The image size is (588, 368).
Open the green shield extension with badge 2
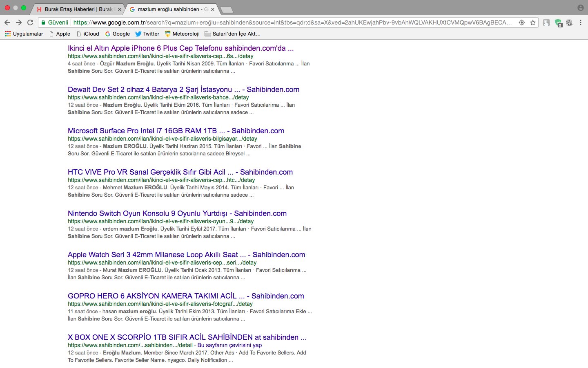coord(558,23)
